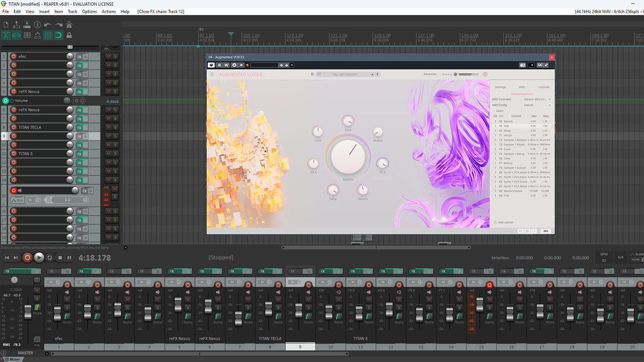Toggle plugin bypass power button
The height and width of the screenshot is (362, 644).
211,65
